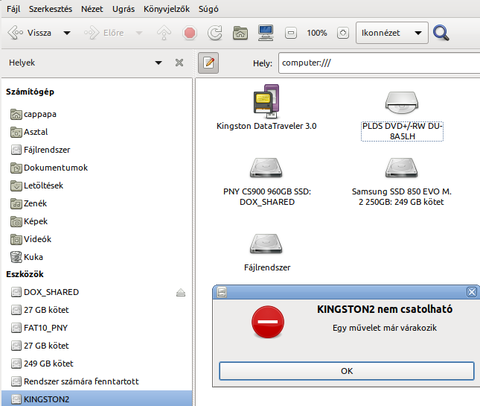Select Dokumentumok in the sidebar
The image size is (480, 406).
pyautogui.click(x=97, y=168)
